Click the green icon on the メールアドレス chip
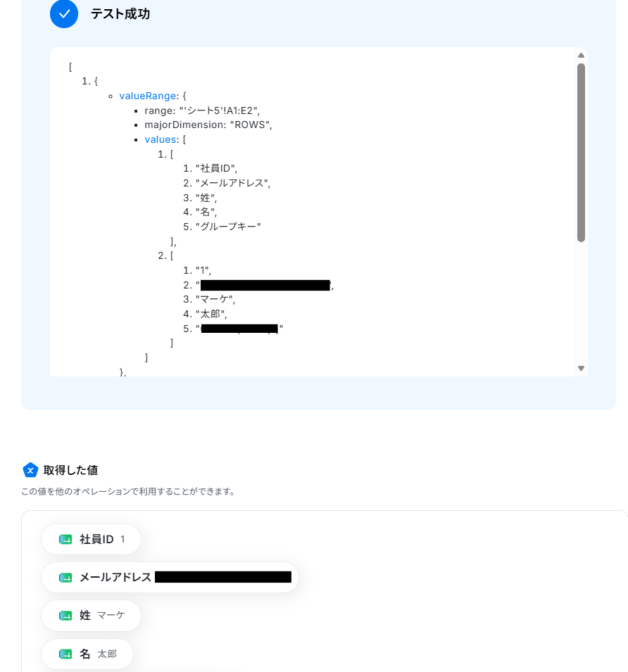This screenshot has height=672, width=628. pos(65,578)
